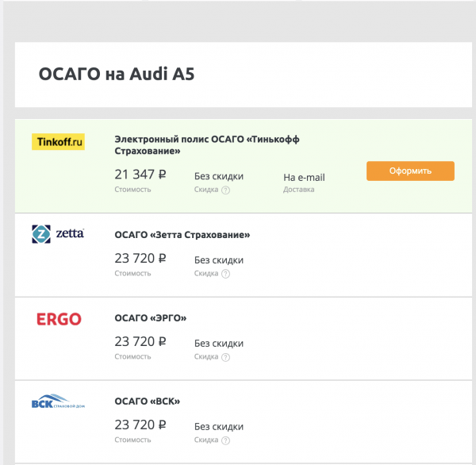Click the На e-mail delivery text

(304, 177)
